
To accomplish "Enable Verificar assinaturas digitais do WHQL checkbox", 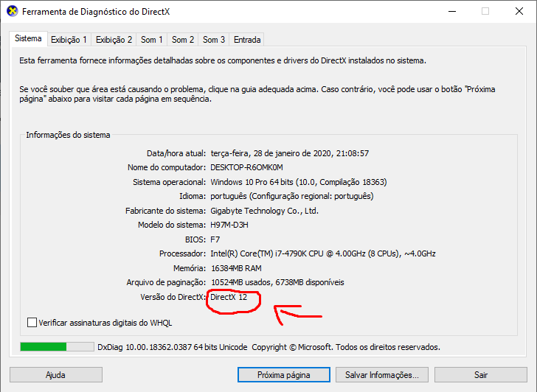I will (x=32, y=323).
